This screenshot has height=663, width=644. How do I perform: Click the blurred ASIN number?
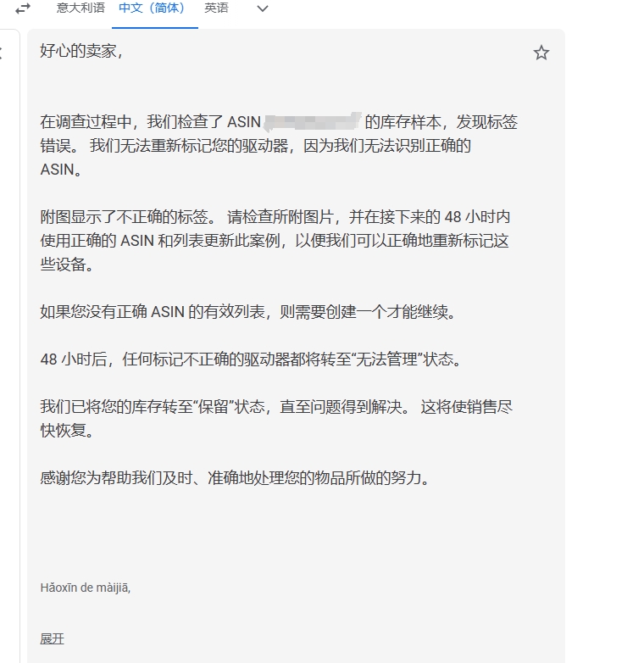pos(313,122)
